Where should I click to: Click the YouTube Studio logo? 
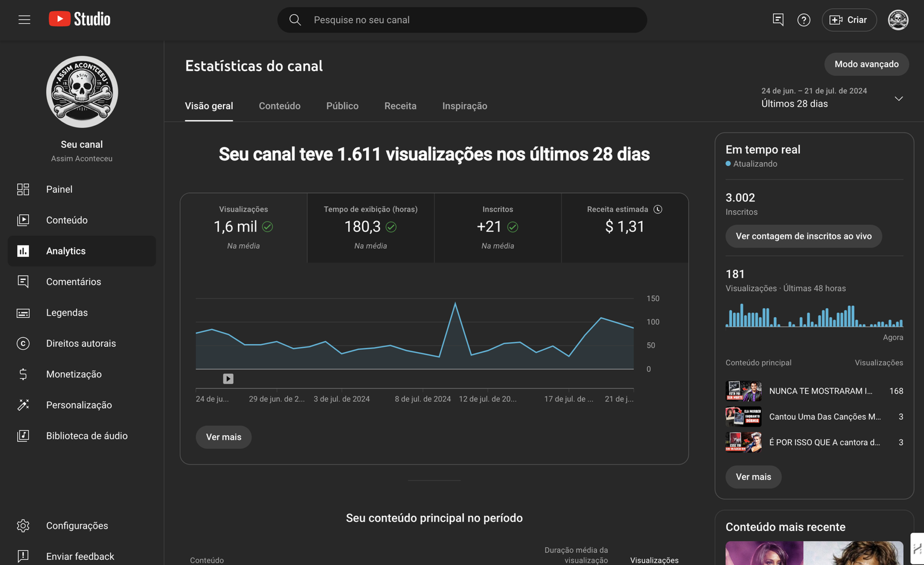coord(80,19)
